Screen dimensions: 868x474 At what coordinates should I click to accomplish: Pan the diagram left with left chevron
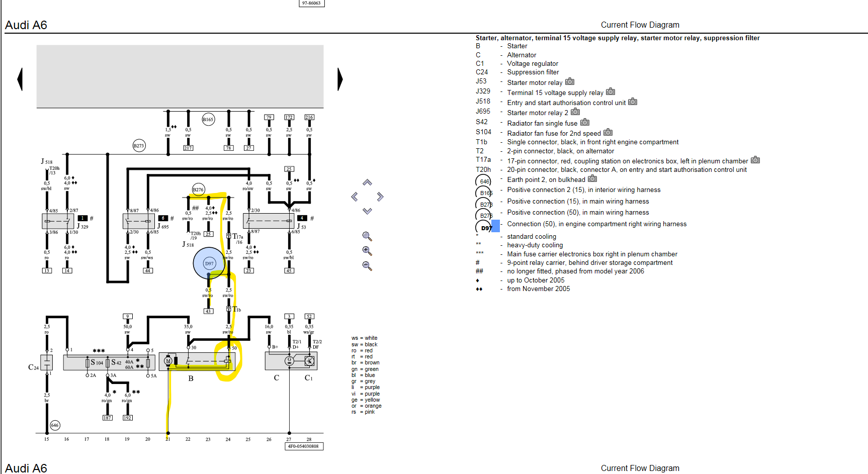(355, 197)
